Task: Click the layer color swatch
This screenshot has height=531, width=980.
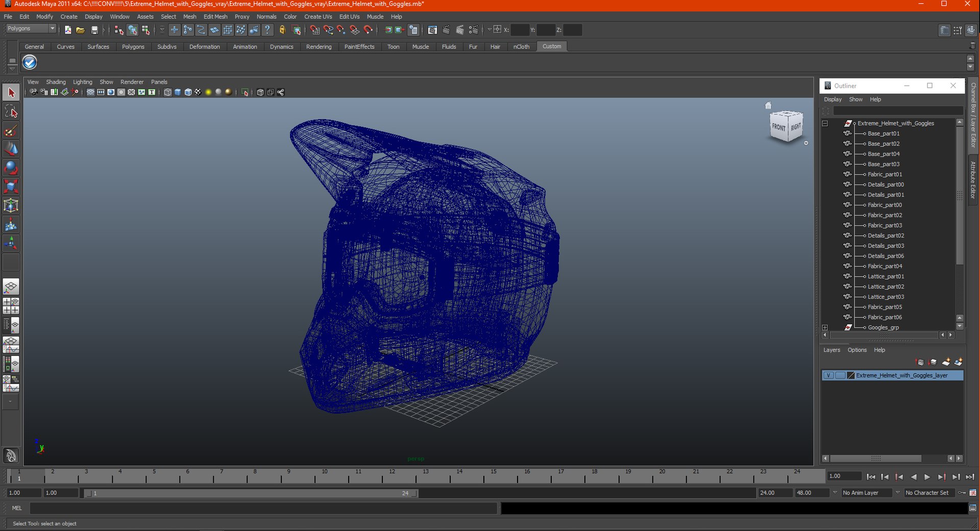Action: (851, 375)
